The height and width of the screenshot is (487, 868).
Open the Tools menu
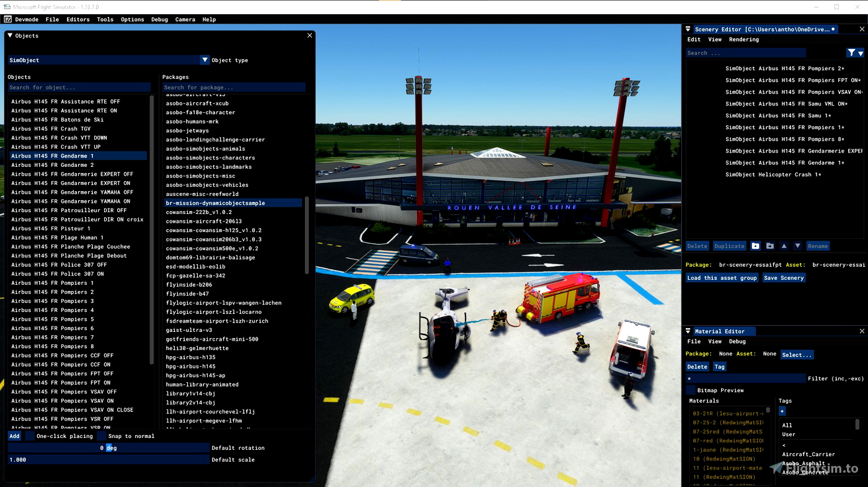point(105,19)
